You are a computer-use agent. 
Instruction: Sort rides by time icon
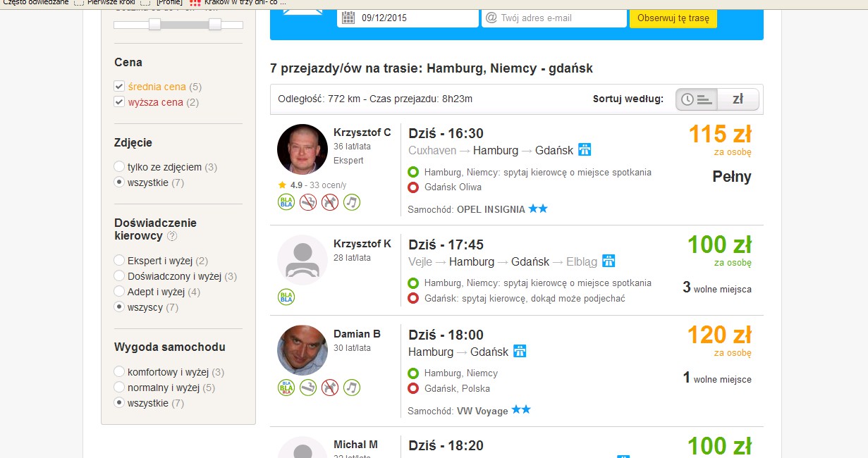pyautogui.click(x=697, y=99)
